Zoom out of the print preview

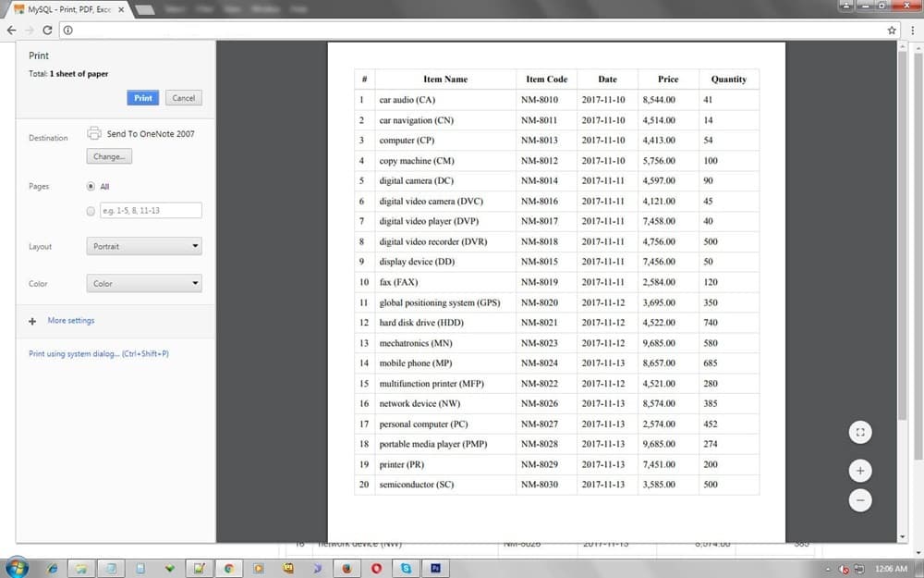click(x=859, y=500)
